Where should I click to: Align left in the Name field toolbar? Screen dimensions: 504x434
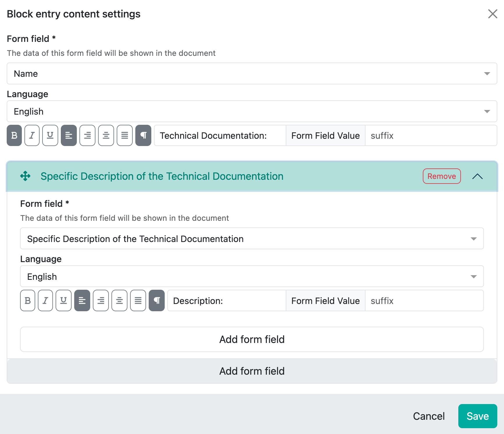pyautogui.click(x=69, y=135)
